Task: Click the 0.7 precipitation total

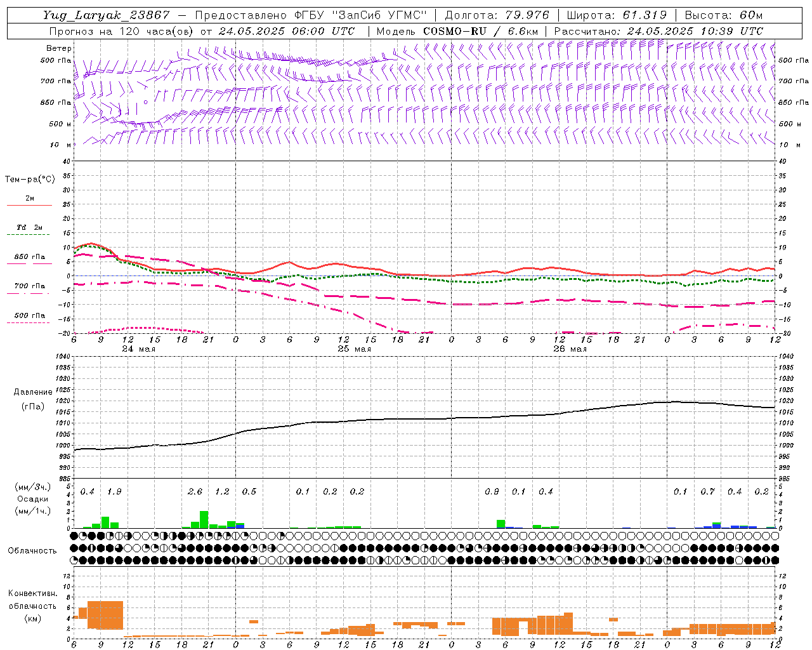Action: [707, 492]
